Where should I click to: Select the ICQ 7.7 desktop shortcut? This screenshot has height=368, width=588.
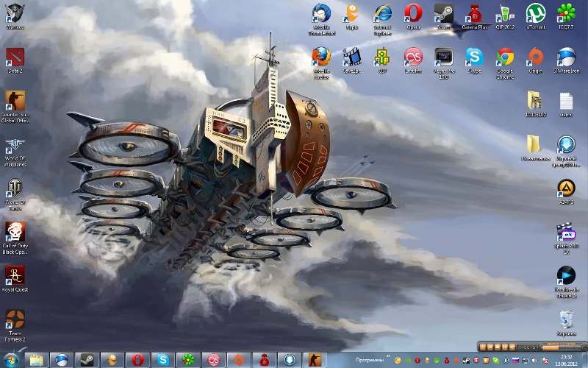566,17
